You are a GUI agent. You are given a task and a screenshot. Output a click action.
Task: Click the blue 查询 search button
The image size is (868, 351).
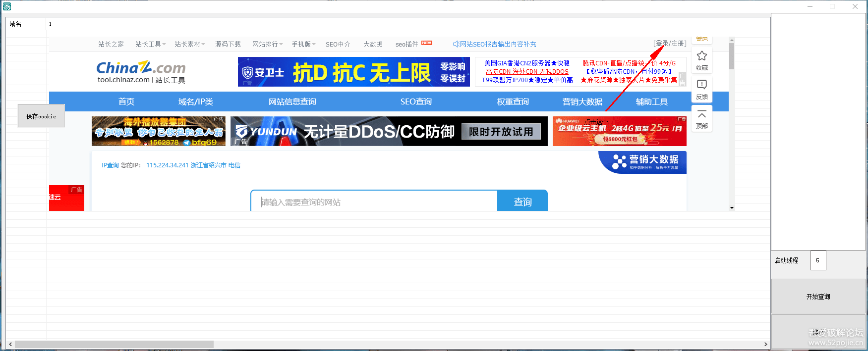[522, 201]
